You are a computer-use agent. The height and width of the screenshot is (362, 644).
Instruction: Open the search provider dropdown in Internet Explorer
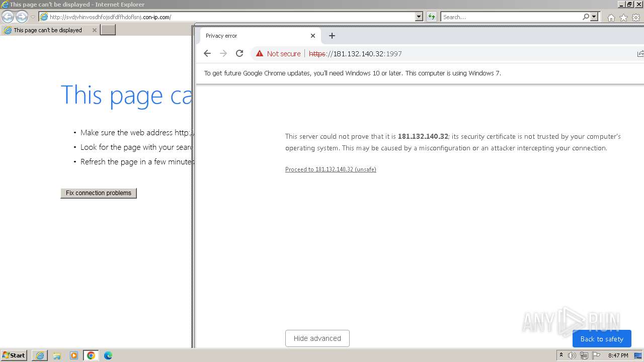(x=594, y=17)
